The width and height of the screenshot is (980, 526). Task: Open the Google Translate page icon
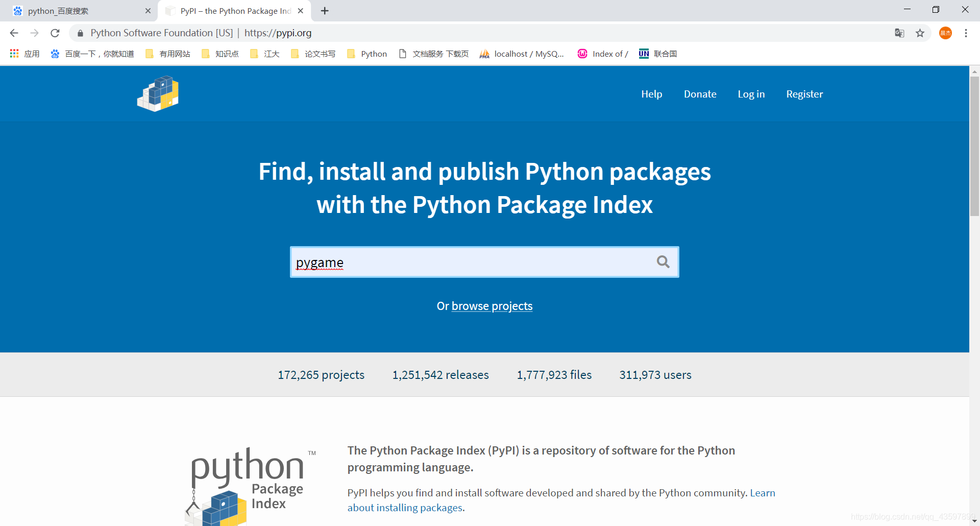click(899, 33)
